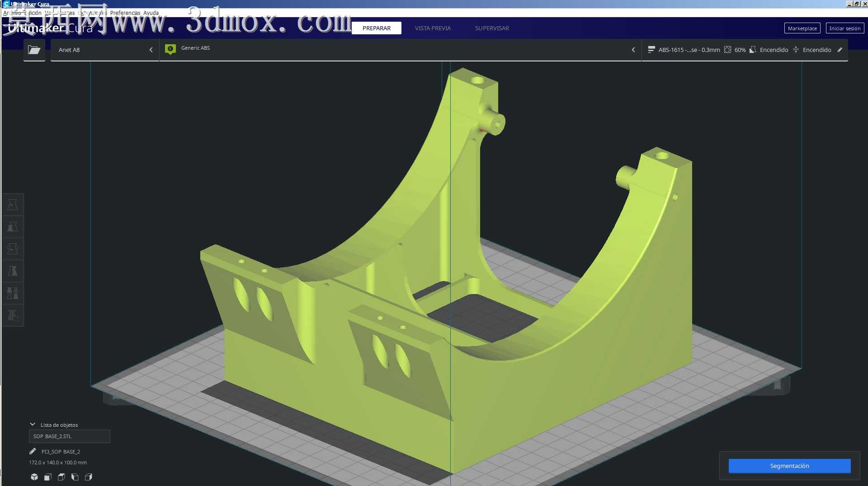Click the Generic ABS material label
The image size is (868, 486).
pyautogui.click(x=195, y=48)
